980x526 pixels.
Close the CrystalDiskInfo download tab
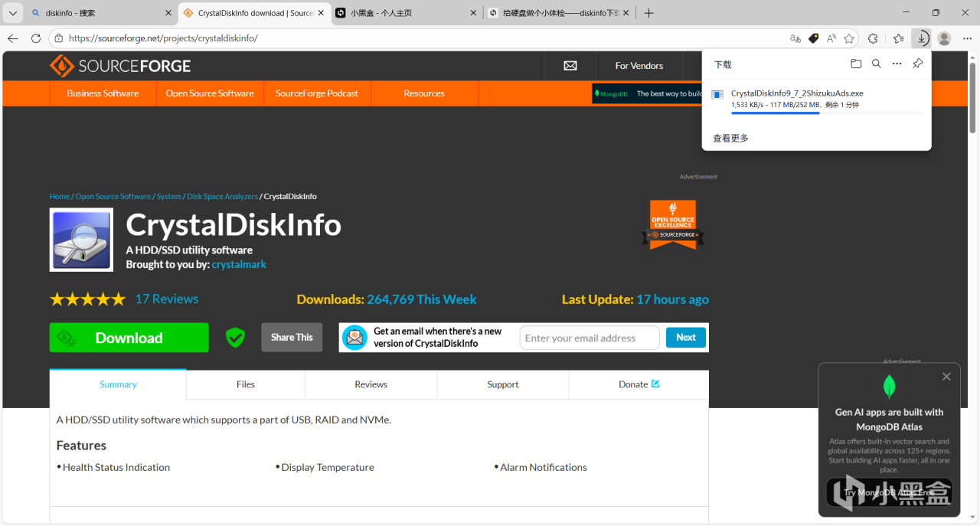point(322,13)
